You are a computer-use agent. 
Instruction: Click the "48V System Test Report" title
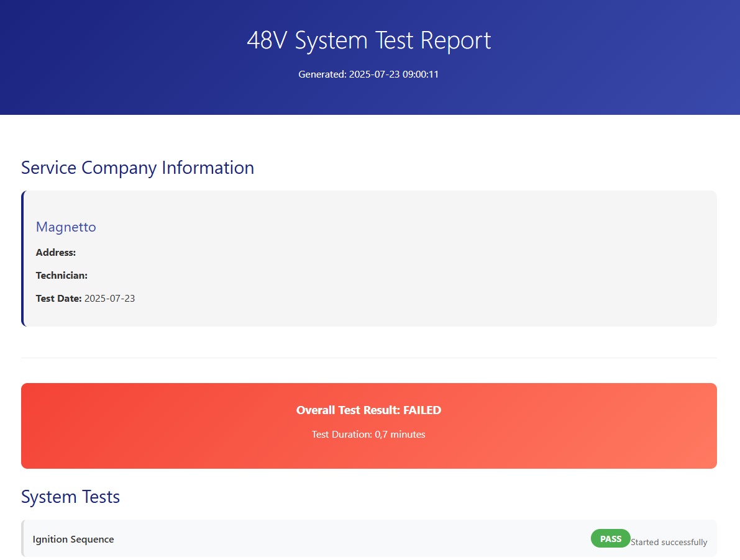pos(369,40)
